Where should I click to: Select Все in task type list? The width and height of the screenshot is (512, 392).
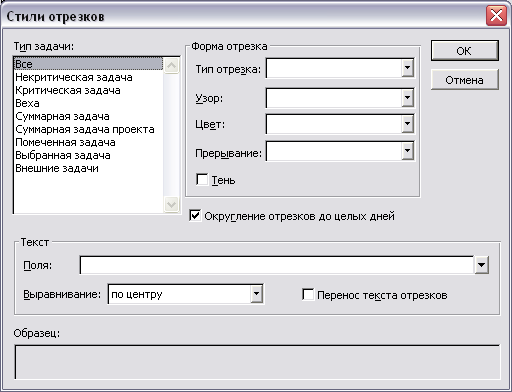(x=88, y=64)
